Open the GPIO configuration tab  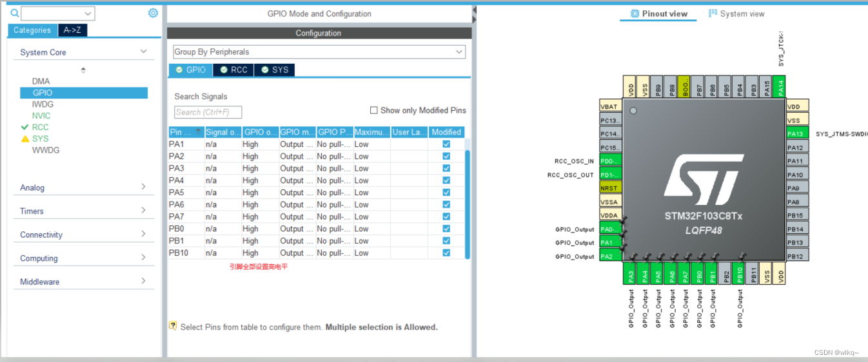click(x=190, y=70)
